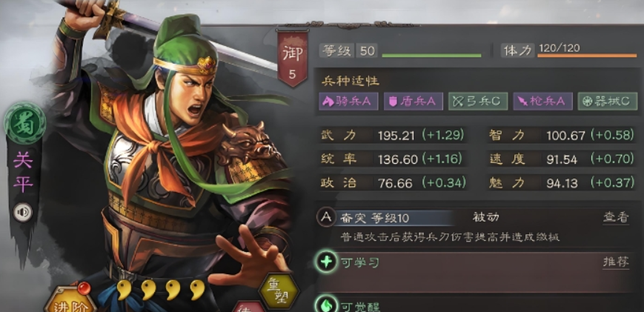Tap the green flame 可觉醒 icon
644x312 pixels.
(x=326, y=305)
